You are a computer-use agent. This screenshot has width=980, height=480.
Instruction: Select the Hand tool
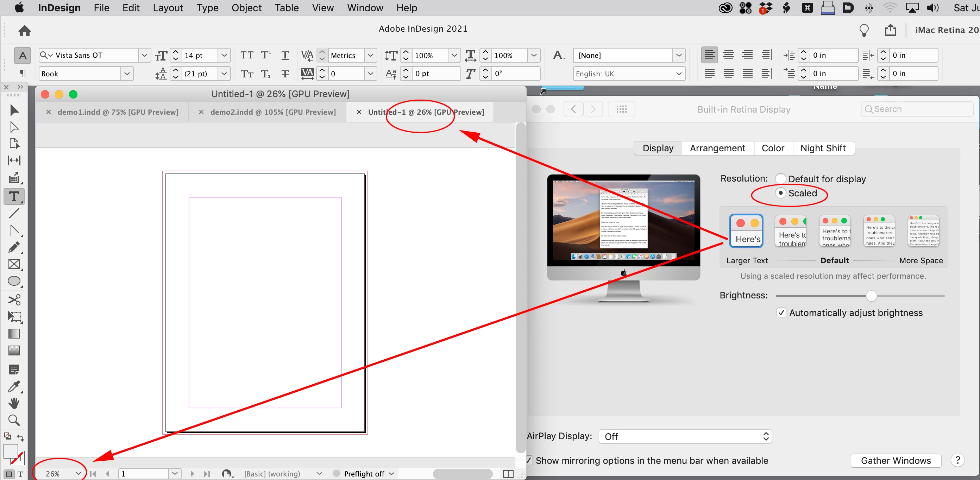14,403
